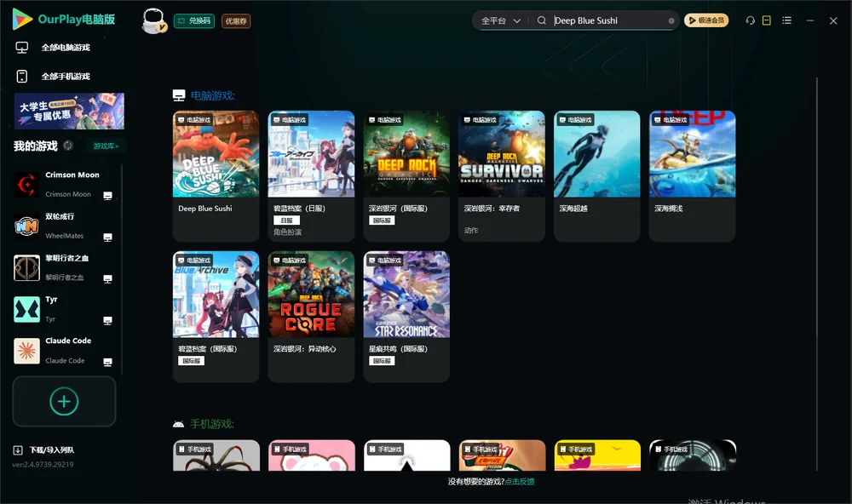Clear the Deep Blue Sushi search text
852x504 pixels.
[671, 20]
